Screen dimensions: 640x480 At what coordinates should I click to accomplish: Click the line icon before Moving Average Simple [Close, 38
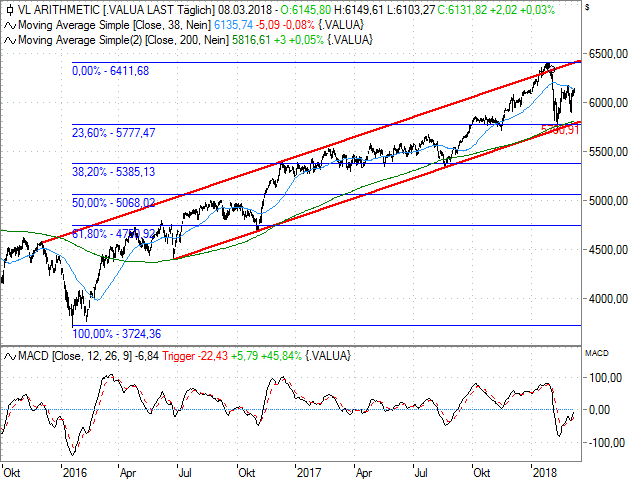point(10,26)
